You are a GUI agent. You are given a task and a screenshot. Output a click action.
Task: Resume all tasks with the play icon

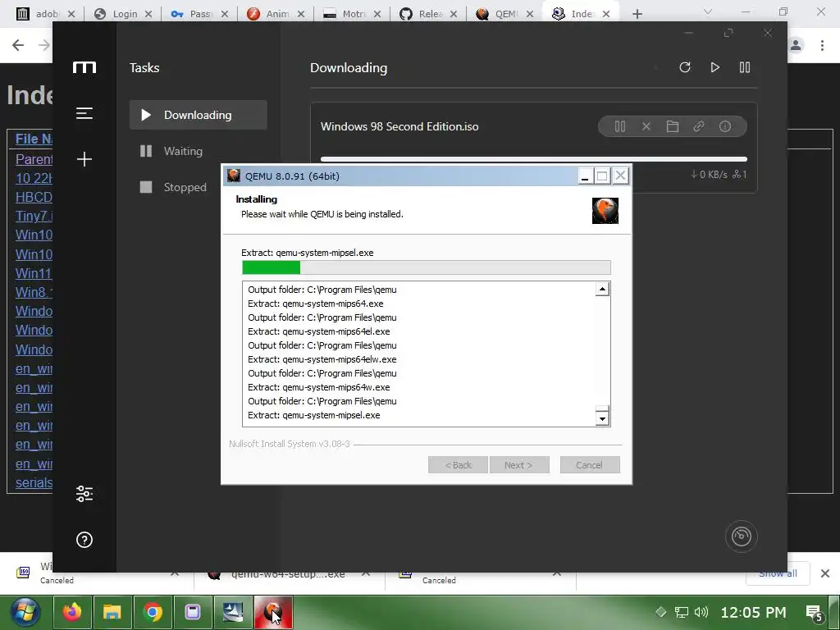tap(714, 67)
